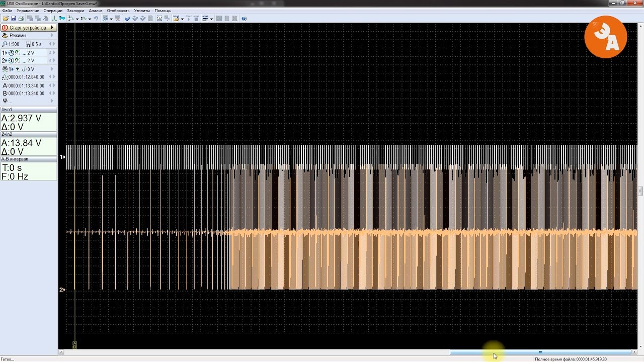Click the script open folder icon
This screenshot has height=362, width=644.
point(176,19)
